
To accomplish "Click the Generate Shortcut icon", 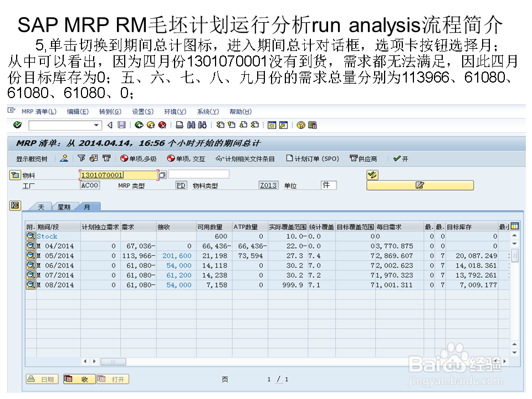I will point(283,125).
